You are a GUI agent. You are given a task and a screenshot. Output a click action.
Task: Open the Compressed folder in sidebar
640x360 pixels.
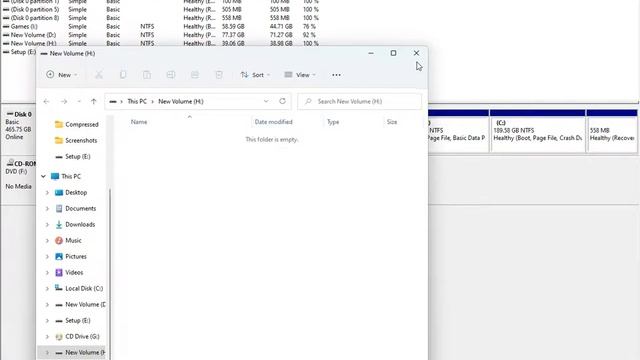pos(76,124)
